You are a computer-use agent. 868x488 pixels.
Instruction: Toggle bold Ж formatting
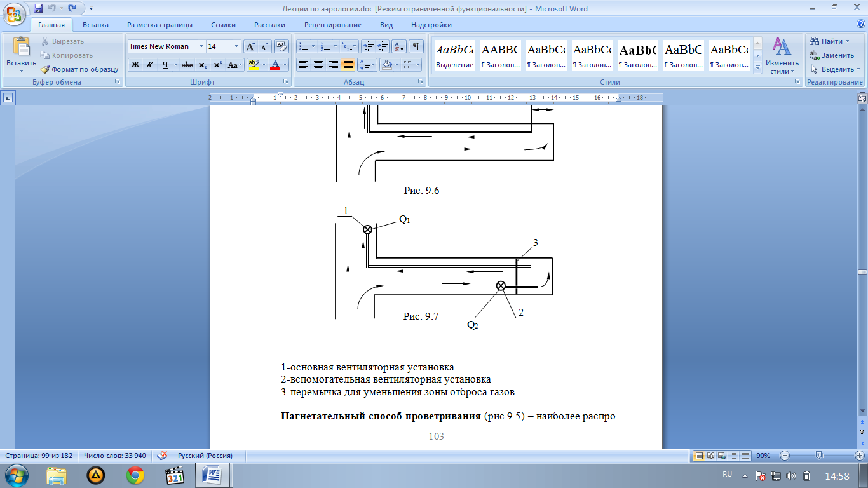[x=135, y=65]
